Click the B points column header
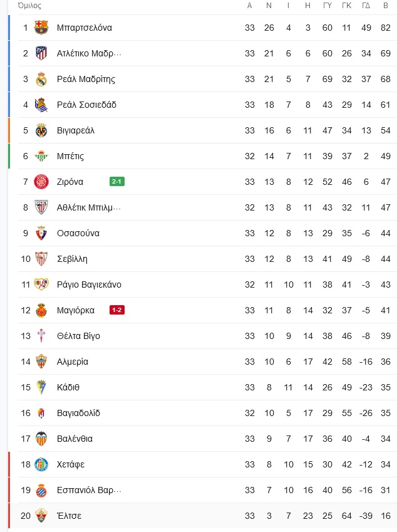Screen dimensions: 397x532 386,6
